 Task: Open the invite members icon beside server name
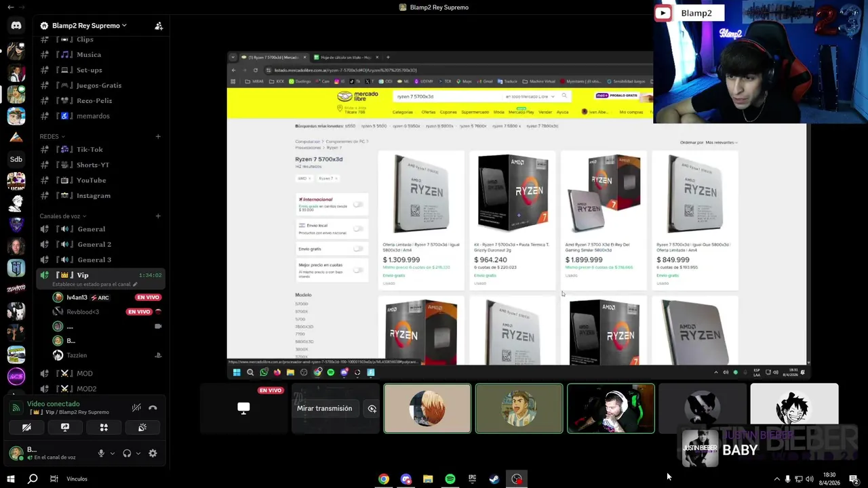159,26
